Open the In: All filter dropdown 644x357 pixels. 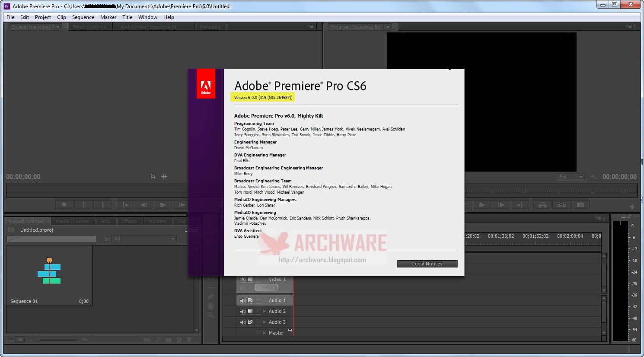tap(144, 239)
